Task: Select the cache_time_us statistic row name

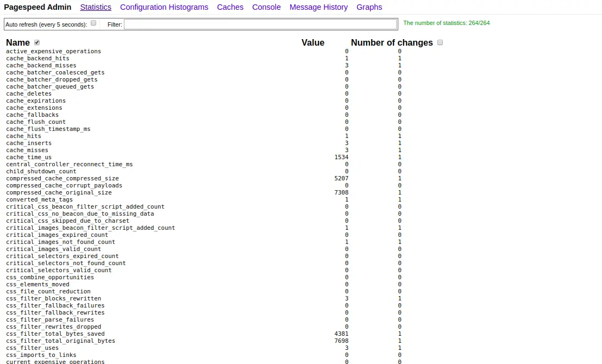Action: [29, 157]
